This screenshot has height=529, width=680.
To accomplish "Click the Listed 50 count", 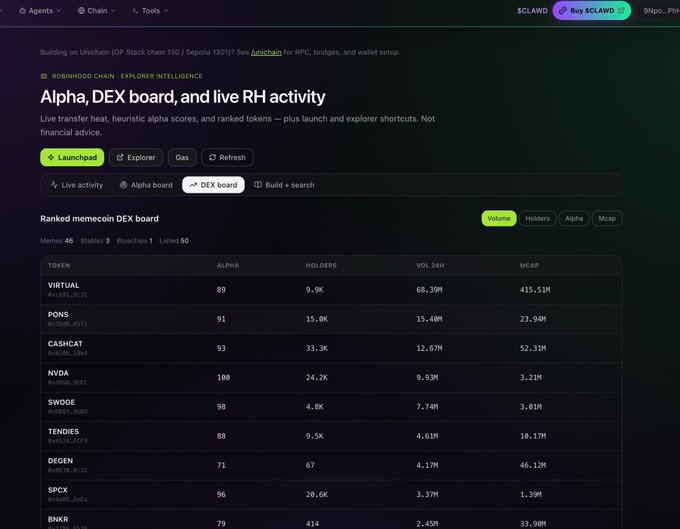I will (x=174, y=241).
